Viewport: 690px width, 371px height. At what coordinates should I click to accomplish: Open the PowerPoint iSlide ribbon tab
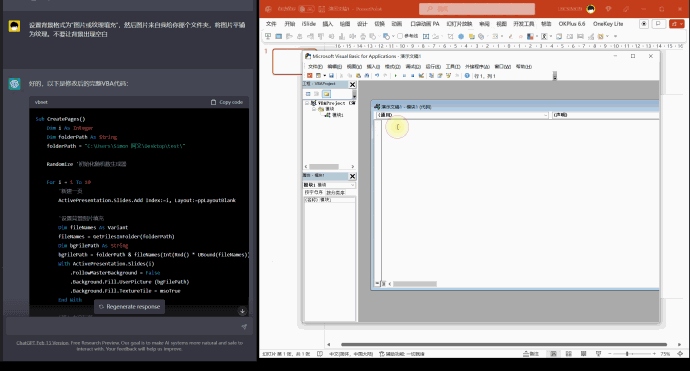(x=308, y=24)
